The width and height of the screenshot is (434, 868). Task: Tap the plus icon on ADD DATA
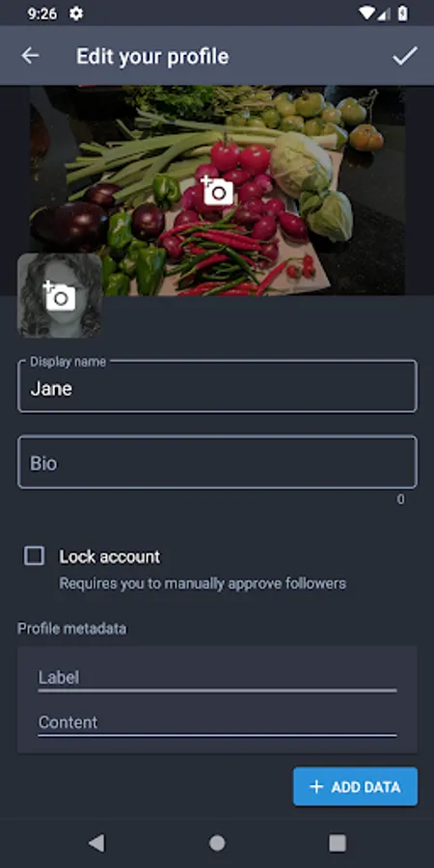point(316,787)
